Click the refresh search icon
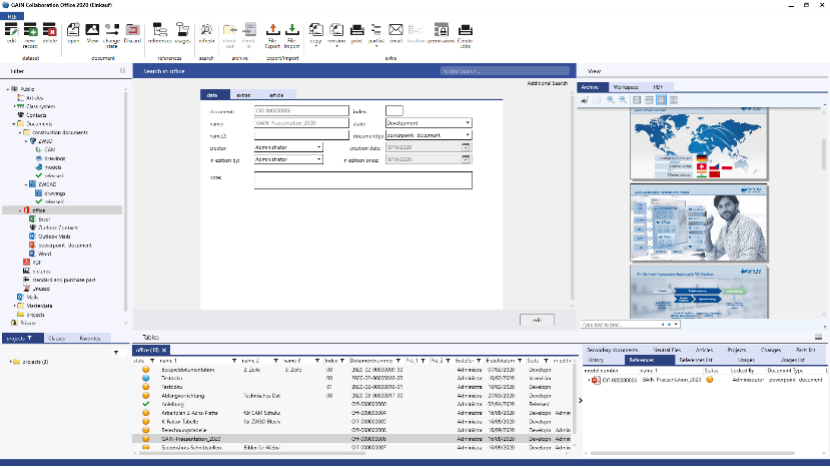Image resolution: width=830 pixels, height=468 pixels. click(x=206, y=30)
